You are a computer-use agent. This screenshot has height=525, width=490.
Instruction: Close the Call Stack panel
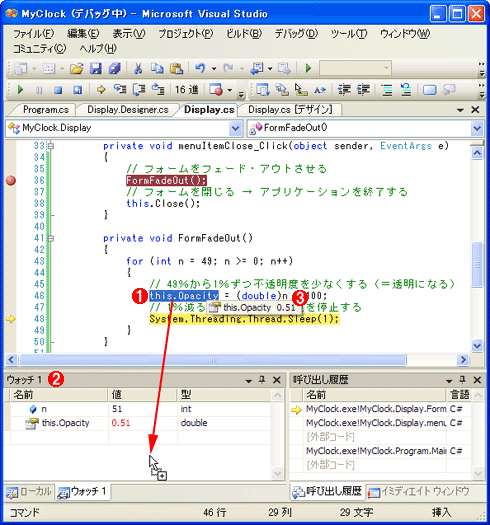click(477, 380)
